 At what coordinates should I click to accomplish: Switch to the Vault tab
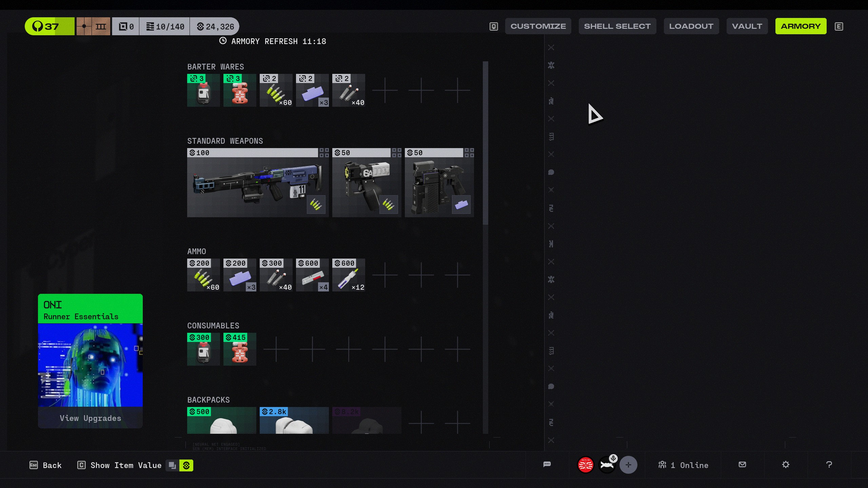pos(747,26)
